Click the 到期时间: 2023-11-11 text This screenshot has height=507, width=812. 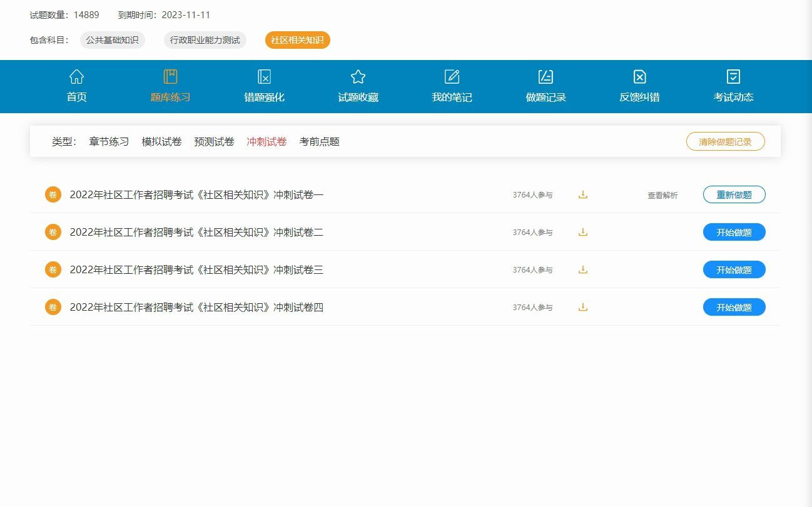[x=164, y=15]
